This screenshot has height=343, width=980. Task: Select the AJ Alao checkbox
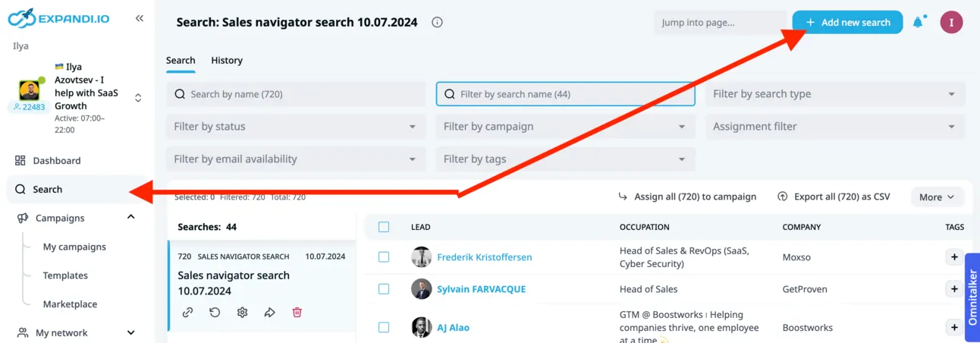[x=384, y=328]
